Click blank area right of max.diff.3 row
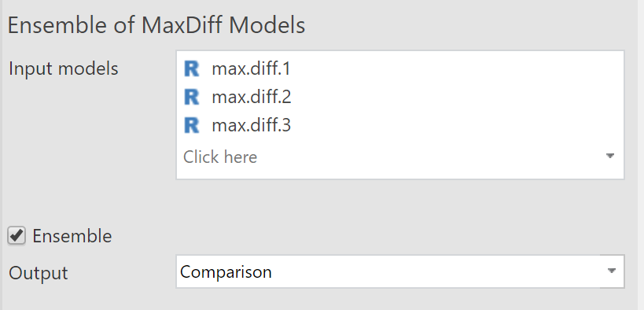 point(452,125)
